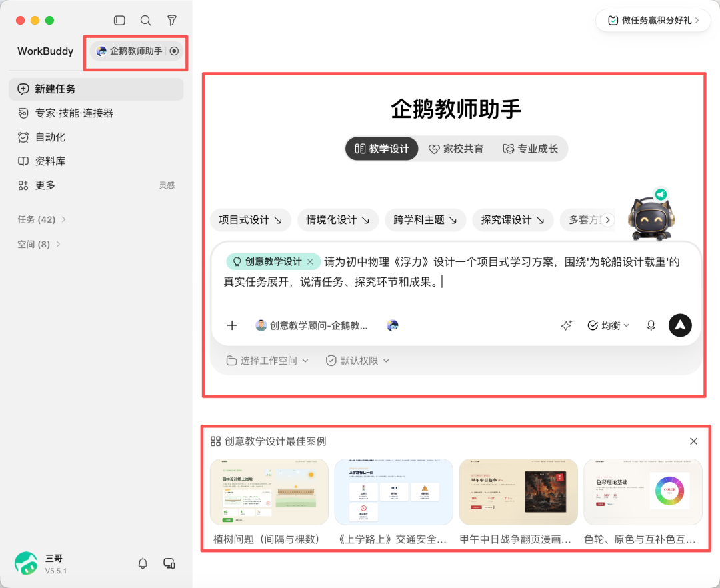Switch to 教学设计 tab
The height and width of the screenshot is (588, 720).
[x=381, y=149]
